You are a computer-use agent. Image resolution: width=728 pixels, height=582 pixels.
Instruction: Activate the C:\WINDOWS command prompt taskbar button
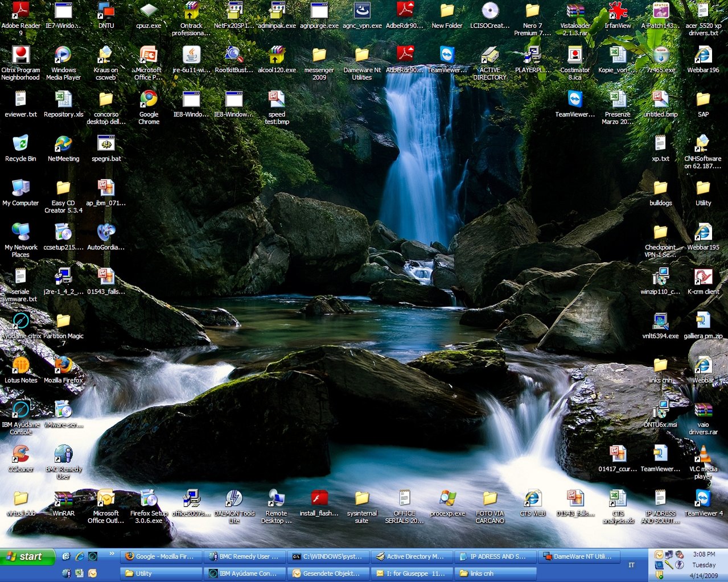(x=328, y=556)
